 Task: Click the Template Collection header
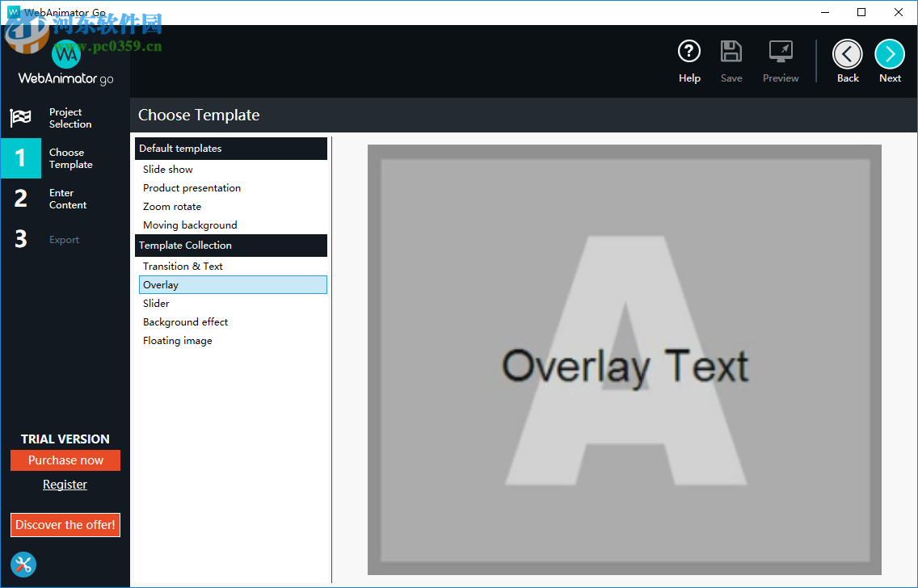pos(230,246)
